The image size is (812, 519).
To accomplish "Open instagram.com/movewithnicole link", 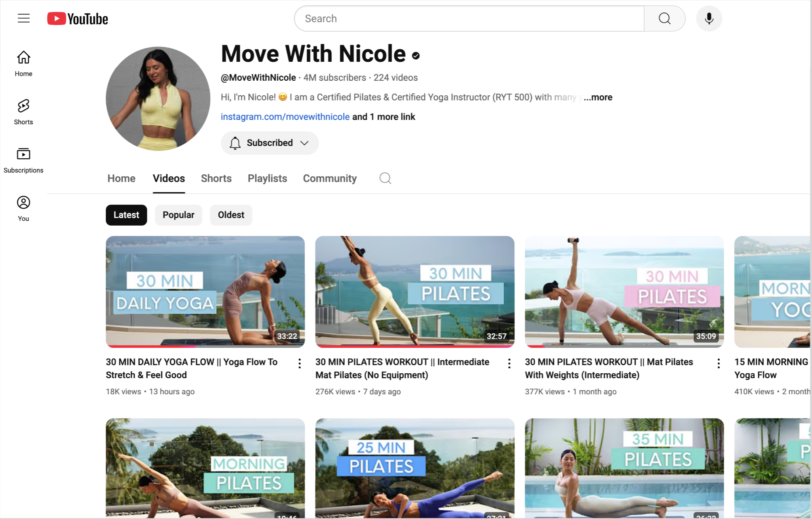I will click(285, 117).
